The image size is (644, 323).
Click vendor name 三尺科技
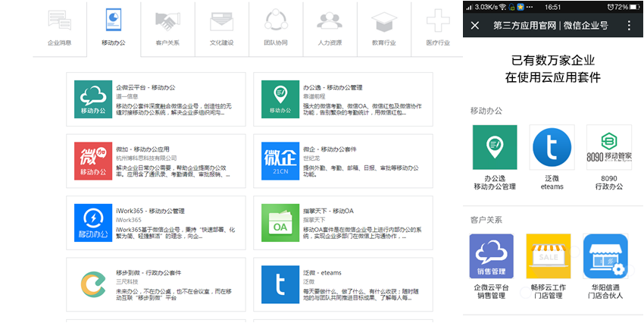(127, 281)
